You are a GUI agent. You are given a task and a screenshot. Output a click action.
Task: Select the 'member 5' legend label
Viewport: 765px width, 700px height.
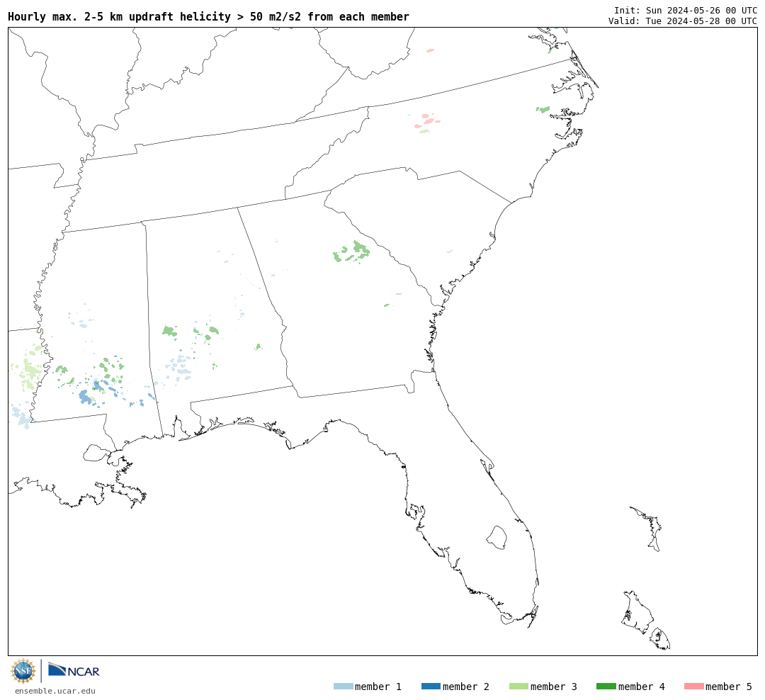[729, 687]
